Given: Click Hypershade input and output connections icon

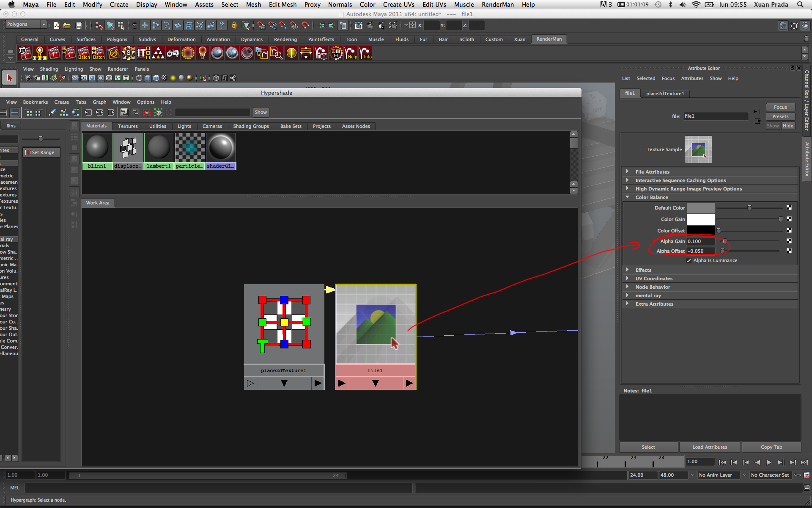Looking at the screenshot, I should [x=99, y=113].
